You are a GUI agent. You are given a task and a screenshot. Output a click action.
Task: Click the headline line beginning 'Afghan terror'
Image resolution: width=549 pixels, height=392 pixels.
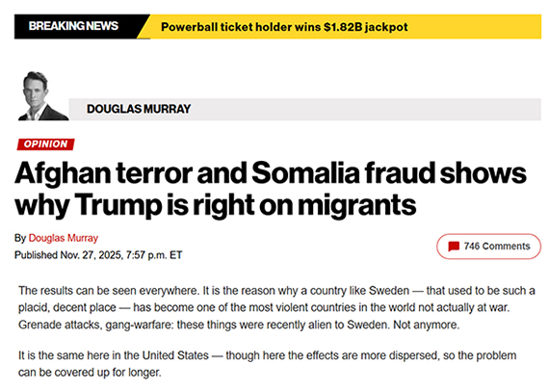271,173
